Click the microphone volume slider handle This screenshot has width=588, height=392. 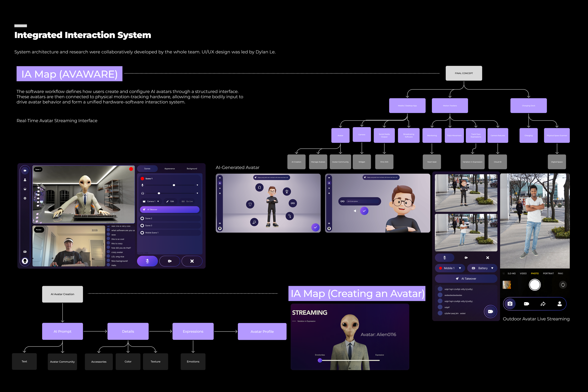(x=174, y=185)
